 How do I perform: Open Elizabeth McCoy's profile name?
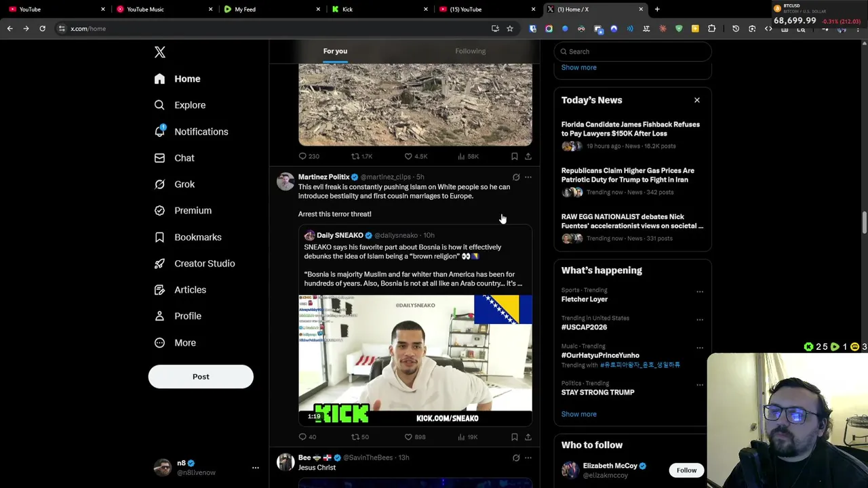610,466
